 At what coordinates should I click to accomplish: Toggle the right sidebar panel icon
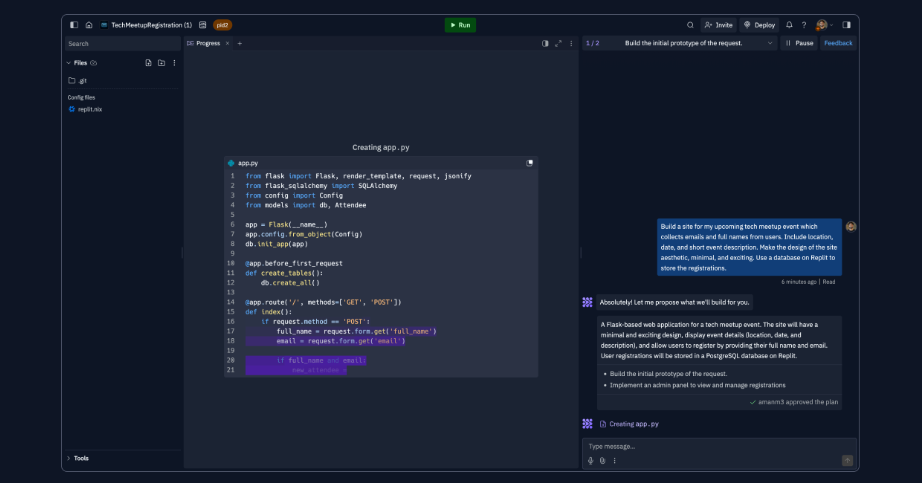pos(846,25)
